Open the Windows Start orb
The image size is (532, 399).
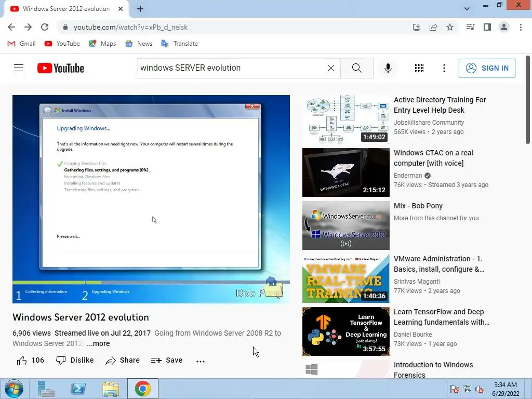(x=14, y=389)
